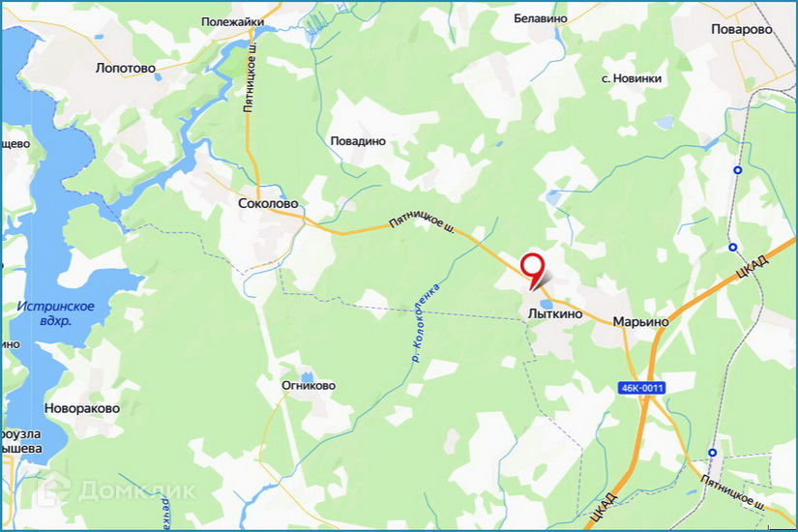798x532 pixels.
Task: Click the Истринское вдхр. reservoir label
Action: [x=55, y=313]
